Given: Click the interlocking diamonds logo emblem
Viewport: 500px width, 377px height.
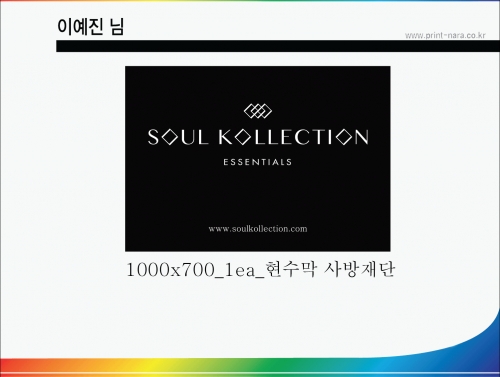Looking at the screenshot, I should pyautogui.click(x=258, y=111).
